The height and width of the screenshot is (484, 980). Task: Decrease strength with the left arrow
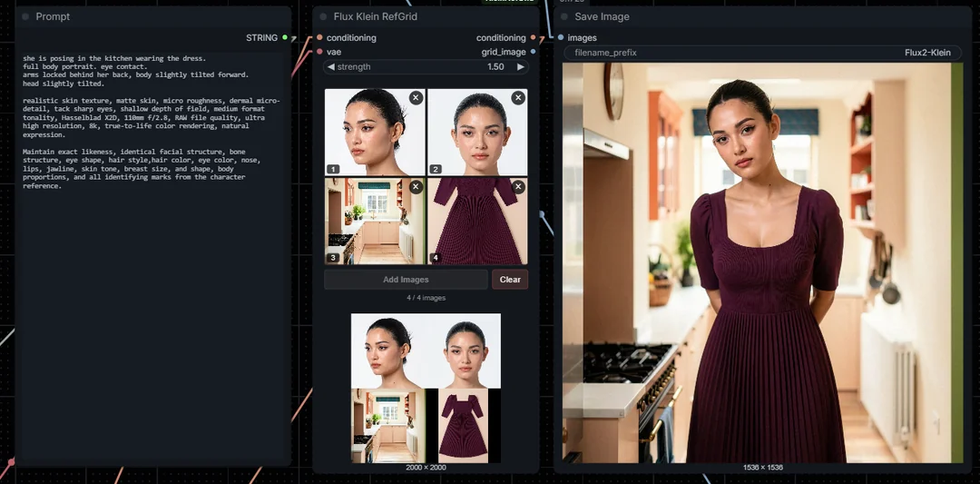click(330, 67)
